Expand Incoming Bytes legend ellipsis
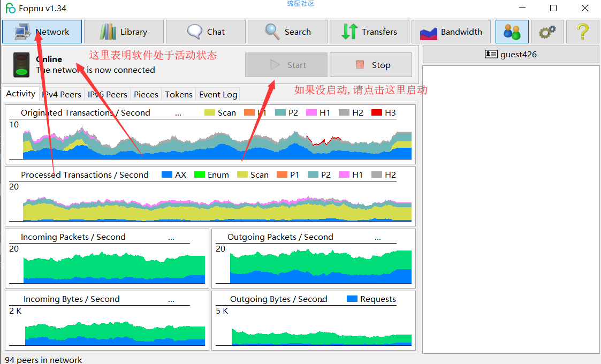The image size is (601, 364). coord(171,300)
